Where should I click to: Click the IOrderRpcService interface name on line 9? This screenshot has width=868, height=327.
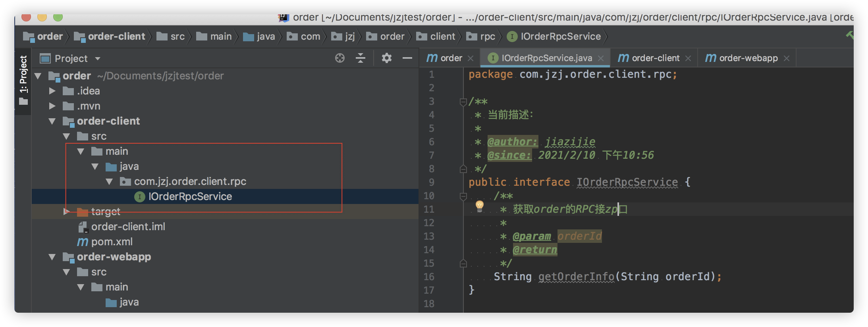pyautogui.click(x=627, y=183)
